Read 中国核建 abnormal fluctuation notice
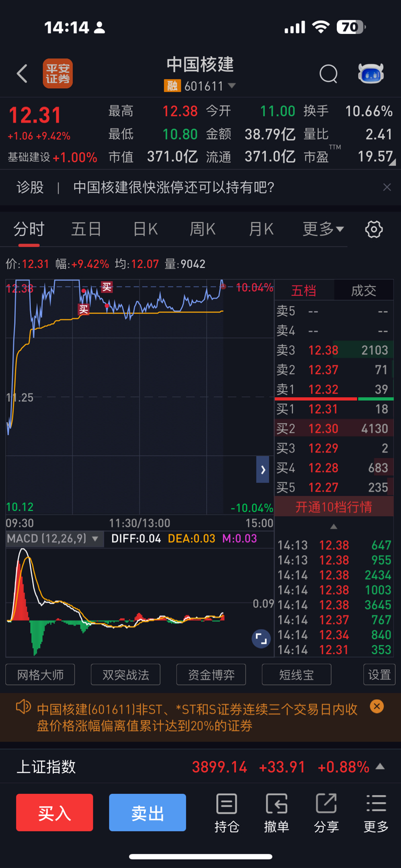The width and height of the screenshot is (401, 868). [197, 717]
